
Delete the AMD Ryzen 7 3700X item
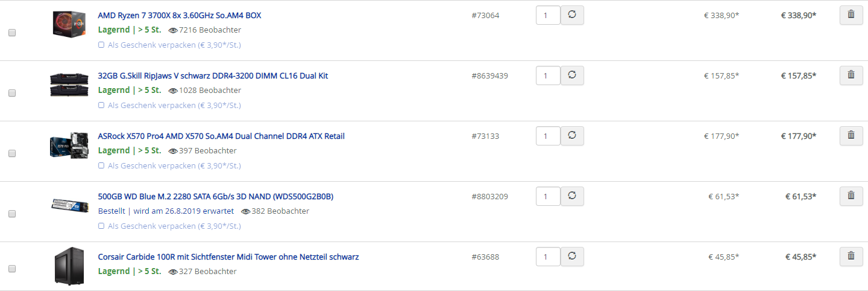(x=851, y=15)
